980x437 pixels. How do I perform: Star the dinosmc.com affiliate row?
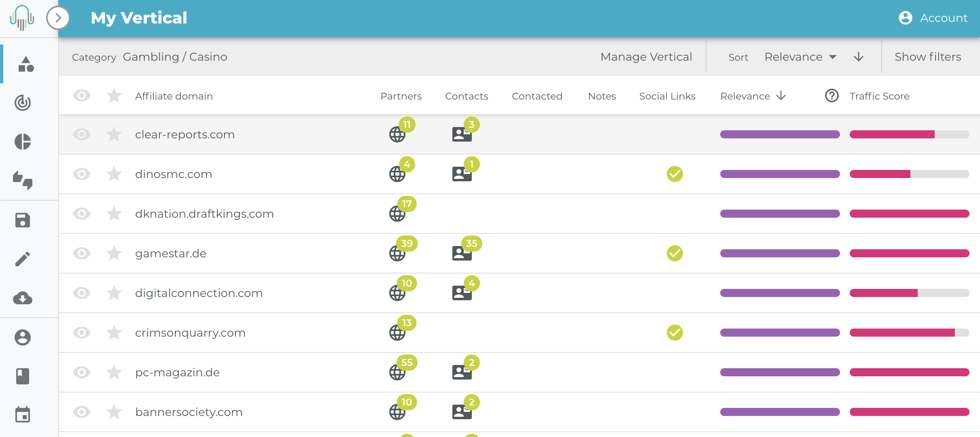point(114,174)
